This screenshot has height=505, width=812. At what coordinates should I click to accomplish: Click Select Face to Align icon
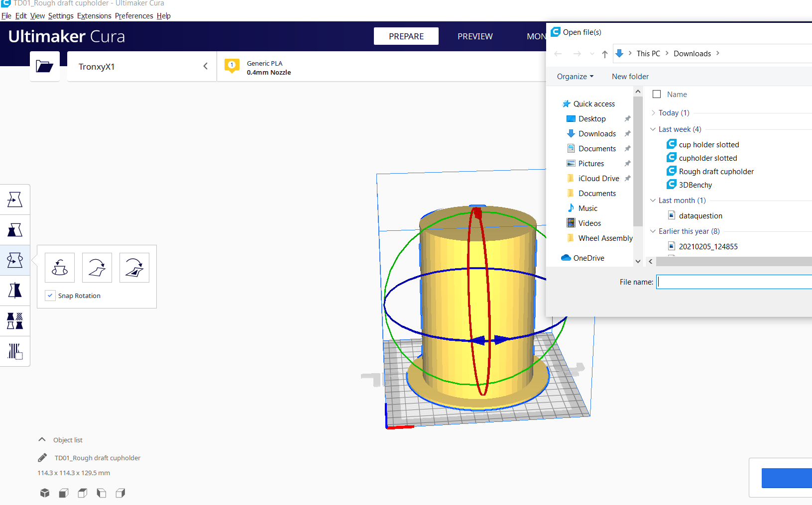pyautogui.click(x=134, y=268)
